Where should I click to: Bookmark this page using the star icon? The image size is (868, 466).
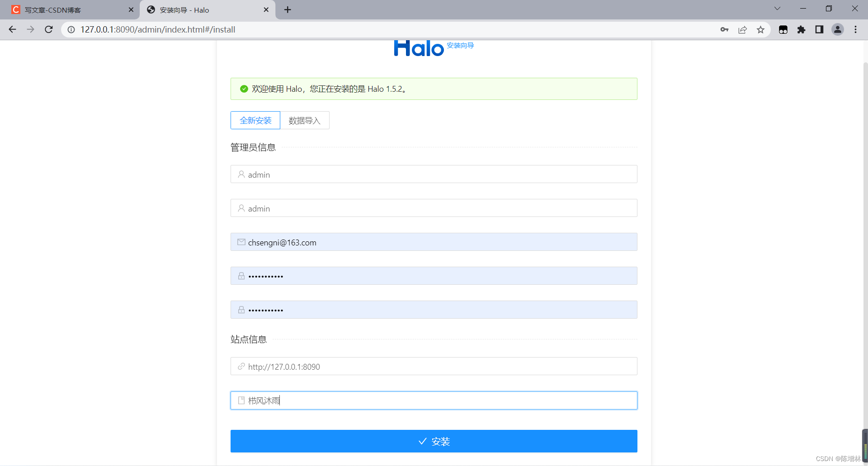[x=761, y=29]
